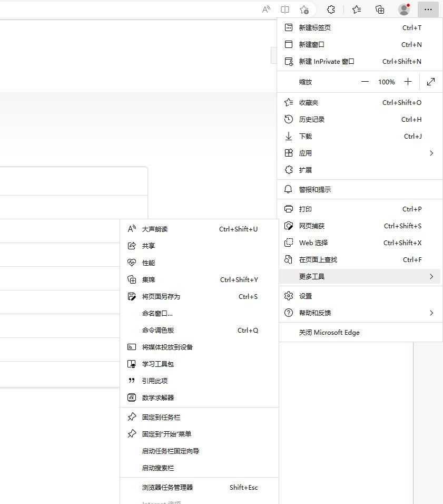Viewport: 443px width, 504px height.
Task: Add page to favorites star icon
Action: click(304, 9)
